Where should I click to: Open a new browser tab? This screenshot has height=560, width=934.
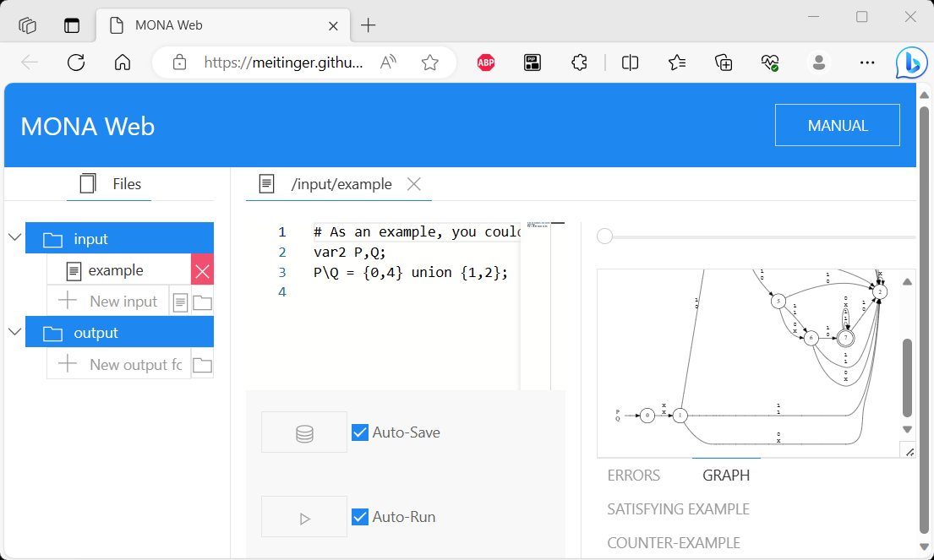click(x=369, y=25)
